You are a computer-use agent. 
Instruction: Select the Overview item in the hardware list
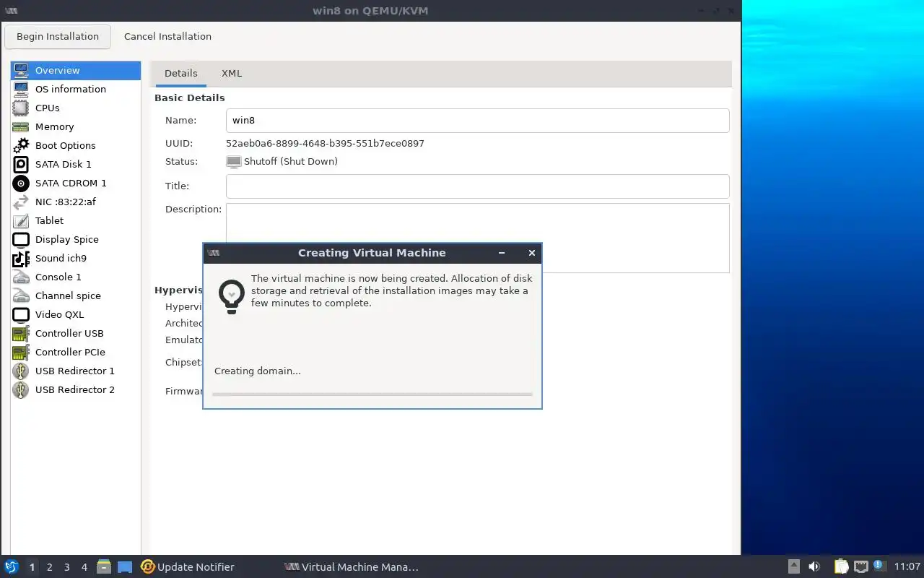pos(76,70)
